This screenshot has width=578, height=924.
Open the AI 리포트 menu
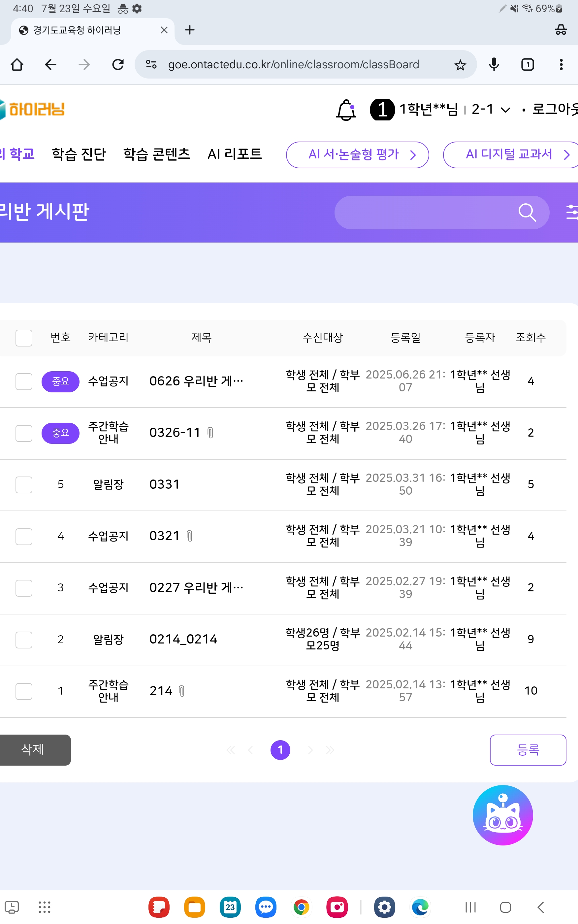(234, 154)
